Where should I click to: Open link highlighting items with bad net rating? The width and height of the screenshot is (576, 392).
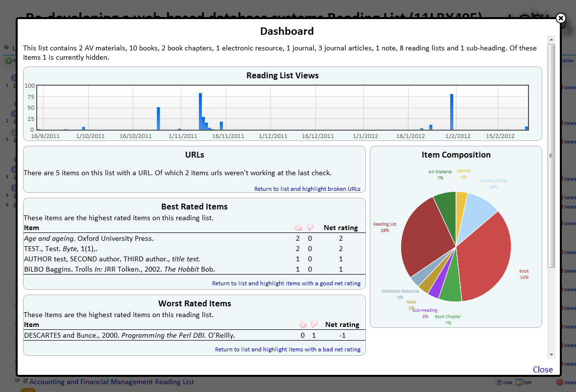pyautogui.click(x=288, y=349)
